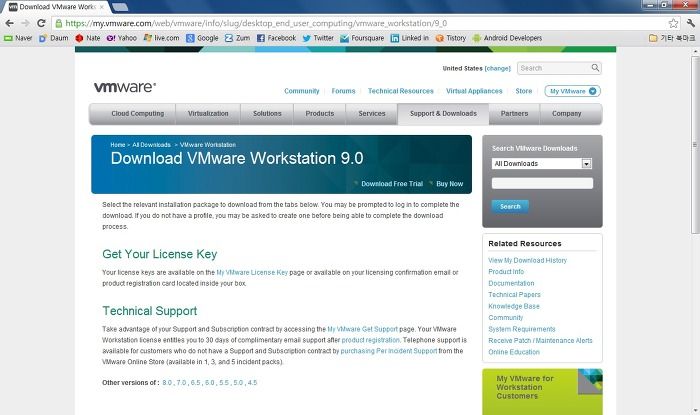
Task: Click the All Downloads breadcrumb
Action: (151, 145)
